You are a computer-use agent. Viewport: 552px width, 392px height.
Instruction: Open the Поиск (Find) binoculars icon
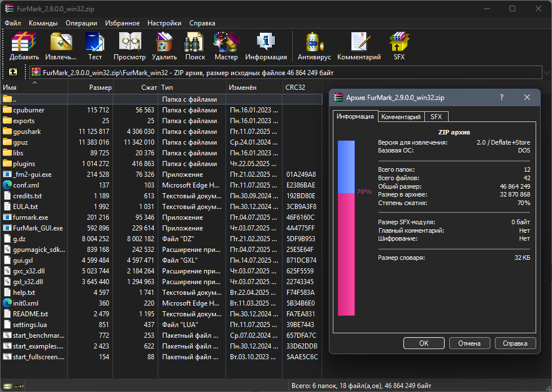click(193, 42)
